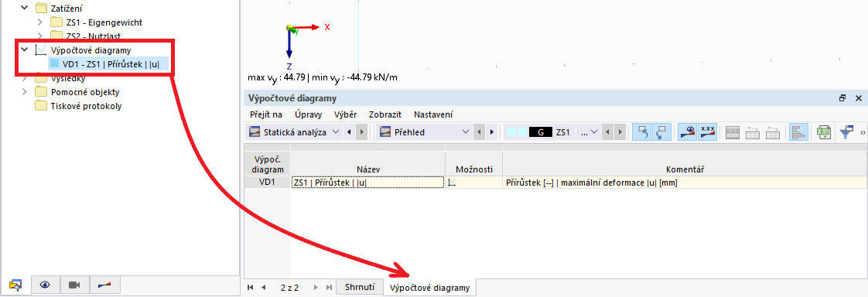Toggle the x.xx result values icon
This screenshot has height=297, width=868.
[707, 132]
